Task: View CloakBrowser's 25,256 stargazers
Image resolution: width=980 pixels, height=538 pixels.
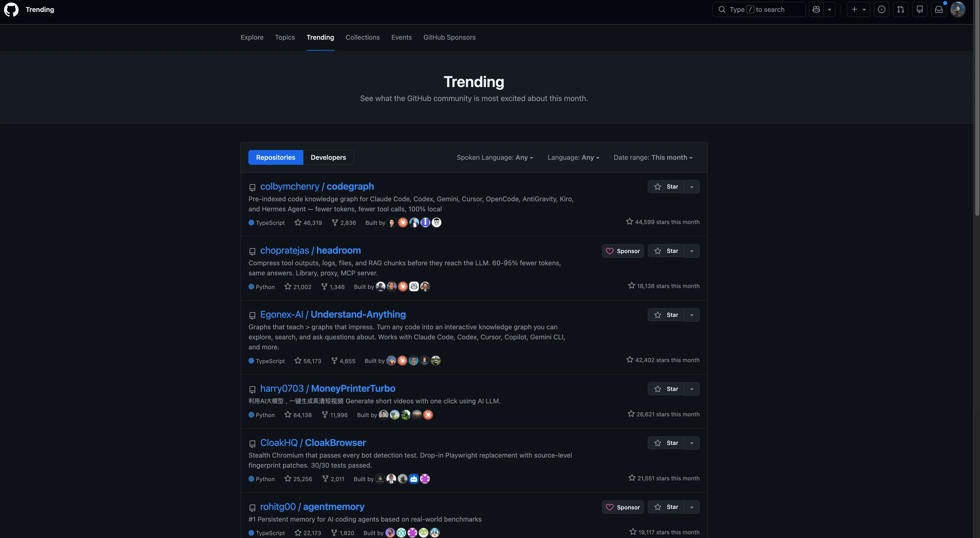Action: click(298, 479)
